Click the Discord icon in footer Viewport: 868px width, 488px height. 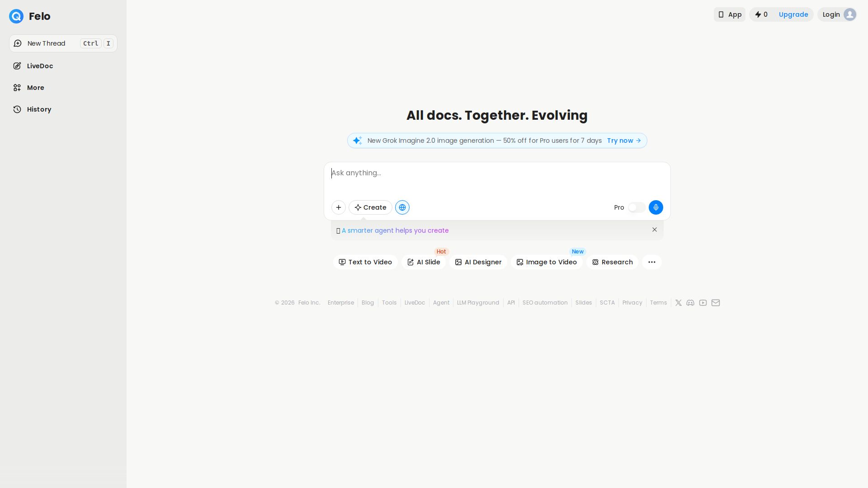pyautogui.click(x=690, y=303)
